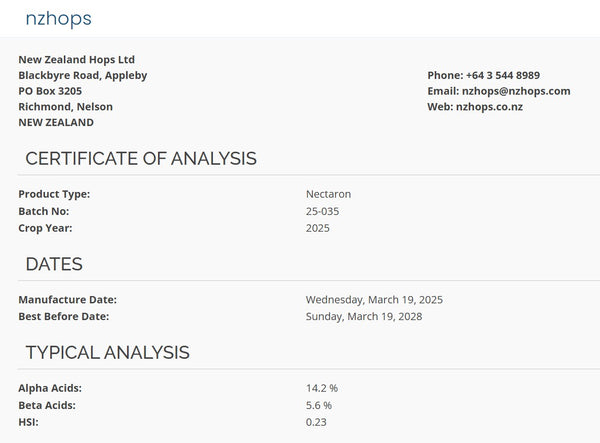Select the Typical Analysis heading
Screen dimensions: 600x443
(108, 352)
